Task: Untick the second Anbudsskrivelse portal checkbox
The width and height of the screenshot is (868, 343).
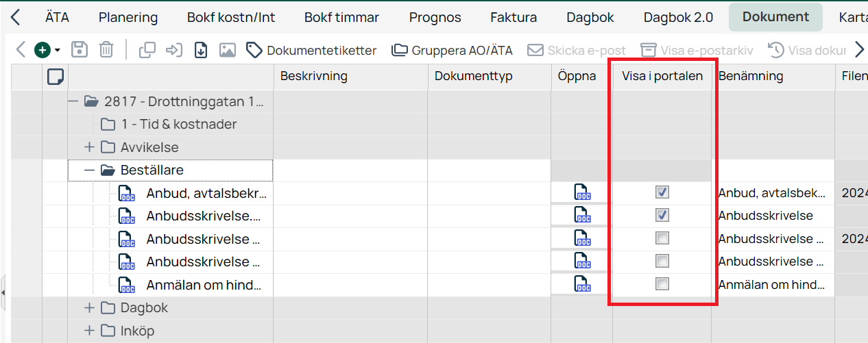Action: [662, 215]
